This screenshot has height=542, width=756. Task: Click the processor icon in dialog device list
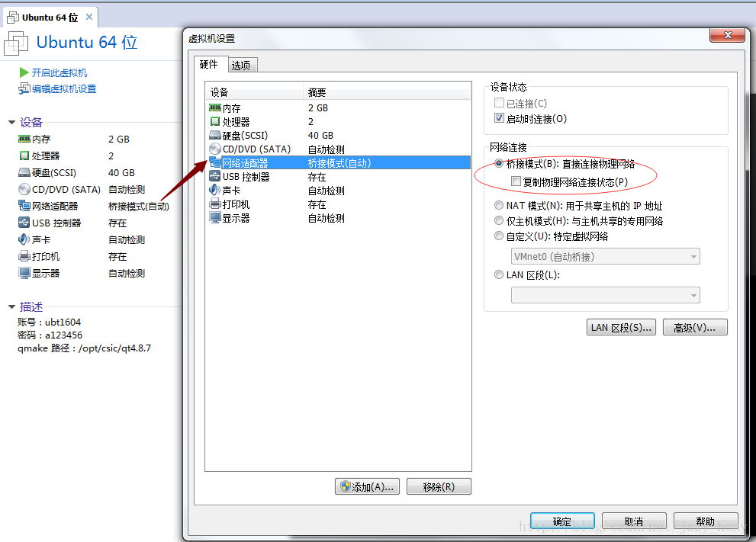coord(215,121)
